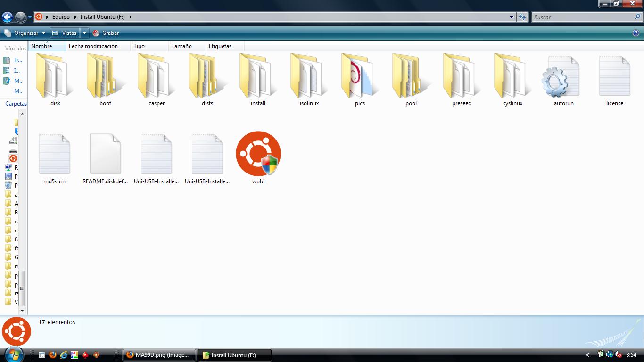Open the Vistas dropdown arrow
Screen dimensions: 644x362
(84, 33)
